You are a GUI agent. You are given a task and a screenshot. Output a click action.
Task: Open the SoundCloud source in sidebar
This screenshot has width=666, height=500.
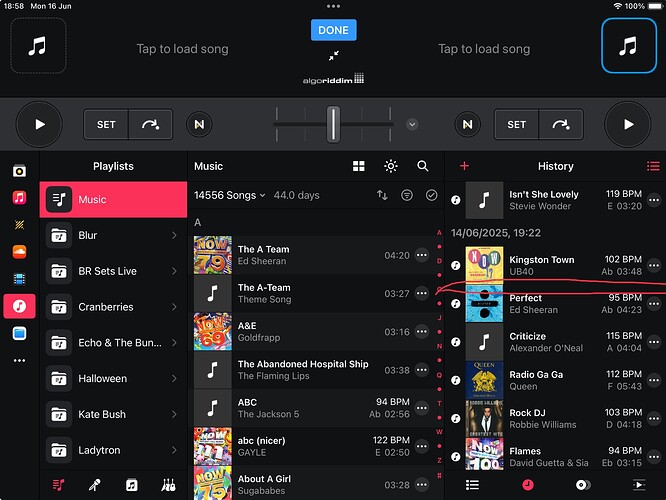19,252
